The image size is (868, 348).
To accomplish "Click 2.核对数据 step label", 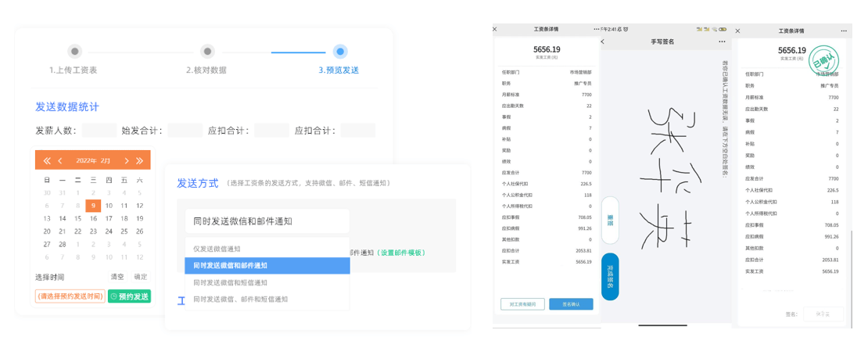I will (206, 70).
